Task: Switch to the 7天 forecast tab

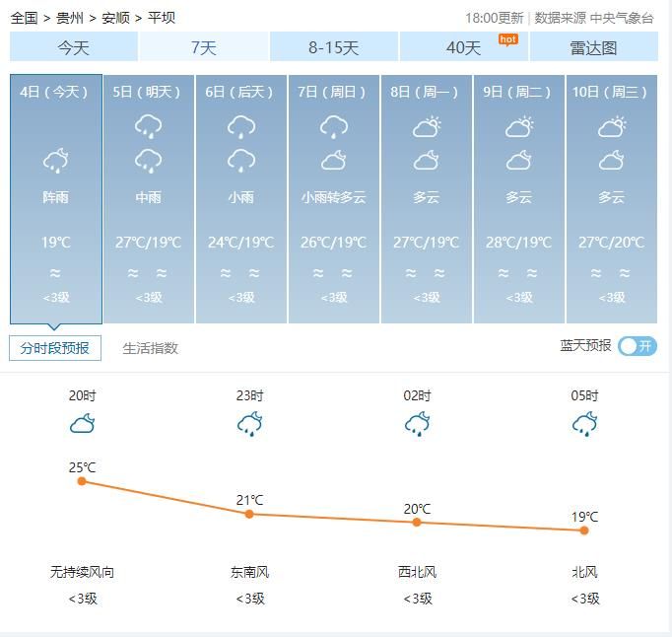Action: [204, 46]
